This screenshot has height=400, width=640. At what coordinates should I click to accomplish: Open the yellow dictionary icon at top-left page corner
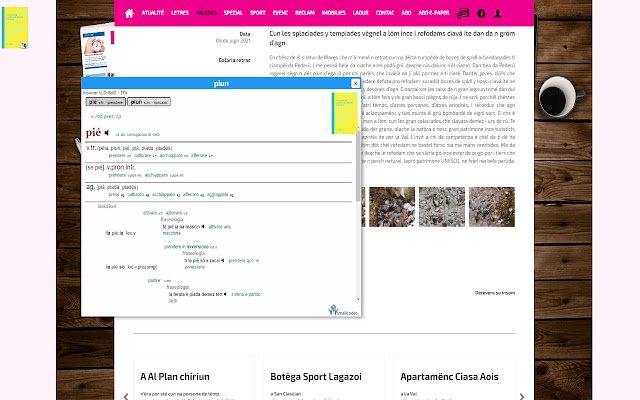(x=15, y=28)
